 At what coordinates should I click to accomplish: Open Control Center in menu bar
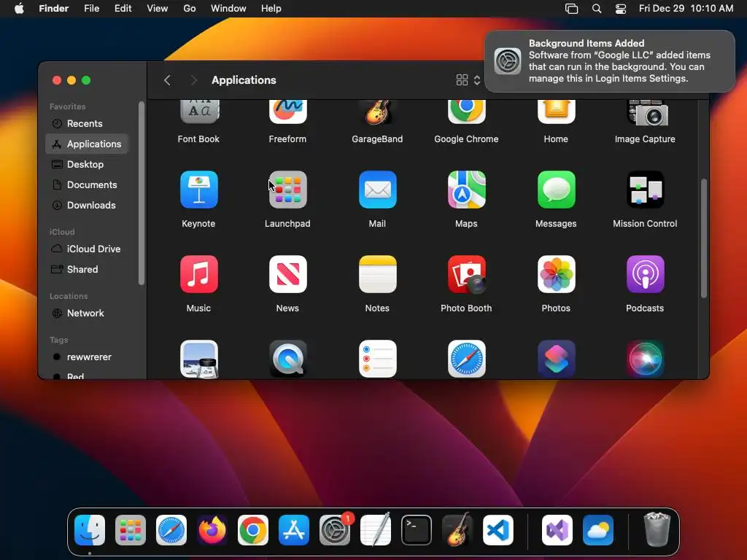621,9
